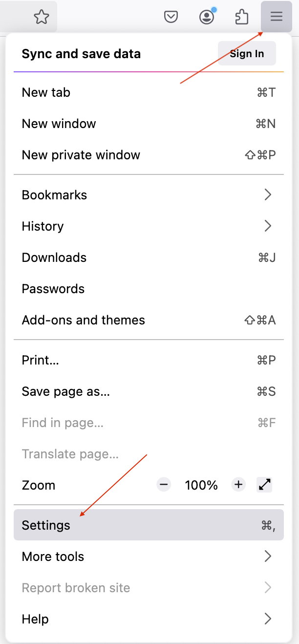Select New private window

pyautogui.click(x=81, y=155)
